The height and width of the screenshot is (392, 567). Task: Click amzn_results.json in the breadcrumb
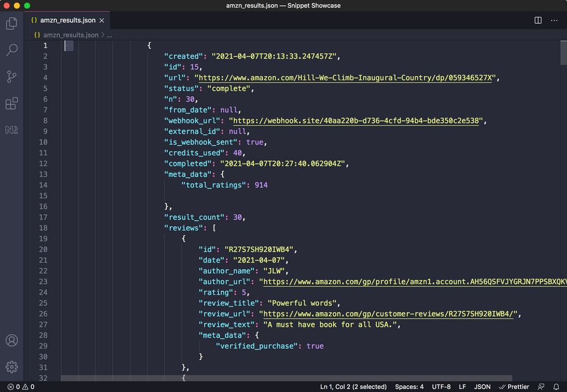(x=70, y=35)
